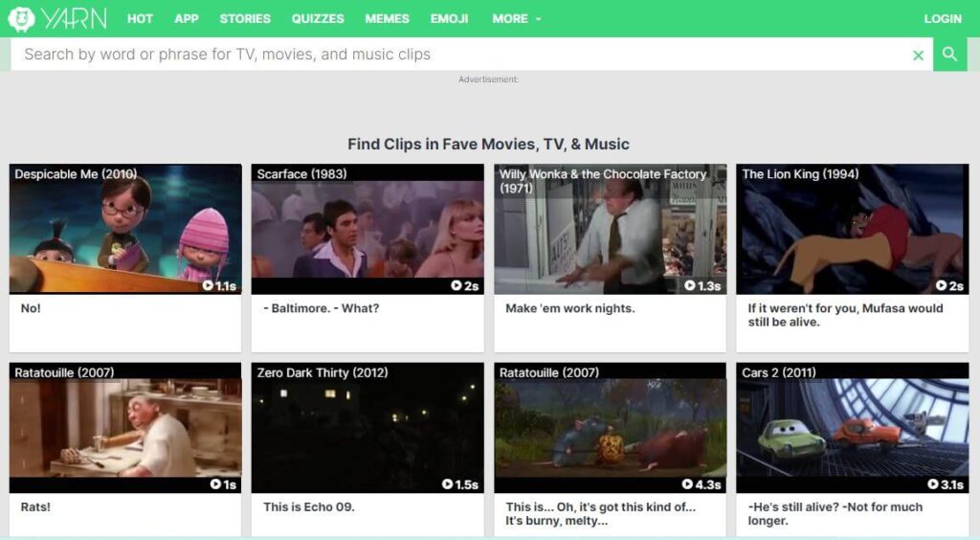Play the Zero Dark Thirty 1.5s clip

tap(448, 484)
